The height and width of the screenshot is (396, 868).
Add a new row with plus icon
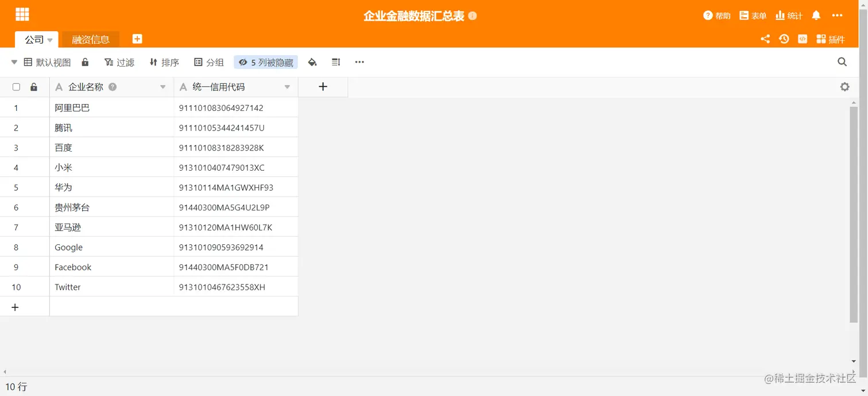[15, 307]
